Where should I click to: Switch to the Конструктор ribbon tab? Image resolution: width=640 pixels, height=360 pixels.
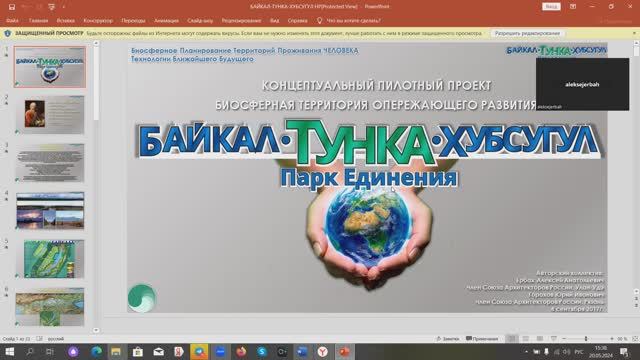[x=98, y=20]
